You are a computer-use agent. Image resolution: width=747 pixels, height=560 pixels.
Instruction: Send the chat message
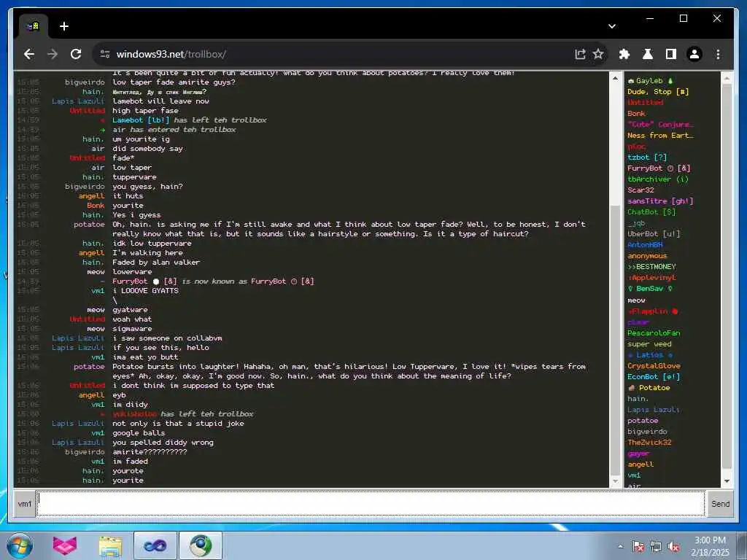coord(720,504)
